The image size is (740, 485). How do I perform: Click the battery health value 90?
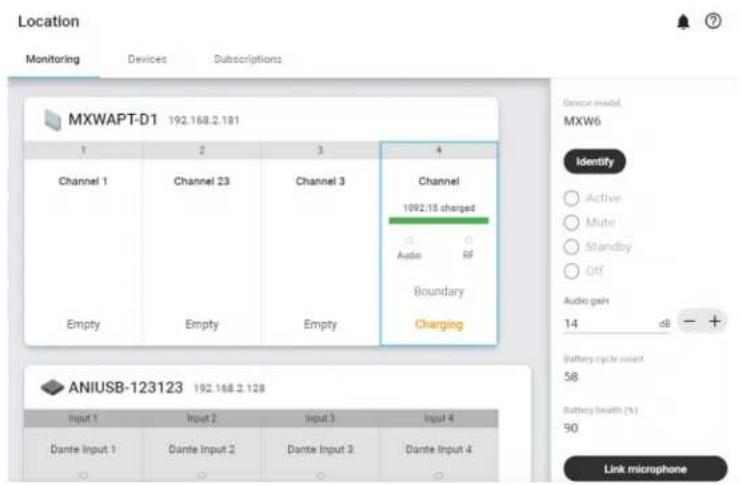(x=571, y=428)
